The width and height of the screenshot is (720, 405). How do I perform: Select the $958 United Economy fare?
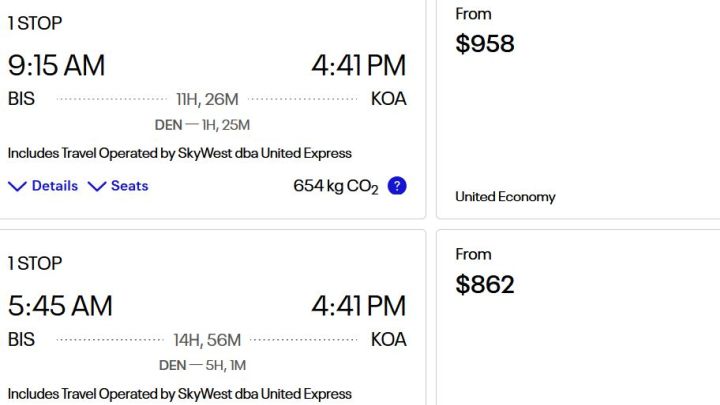click(x=578, y=109)
